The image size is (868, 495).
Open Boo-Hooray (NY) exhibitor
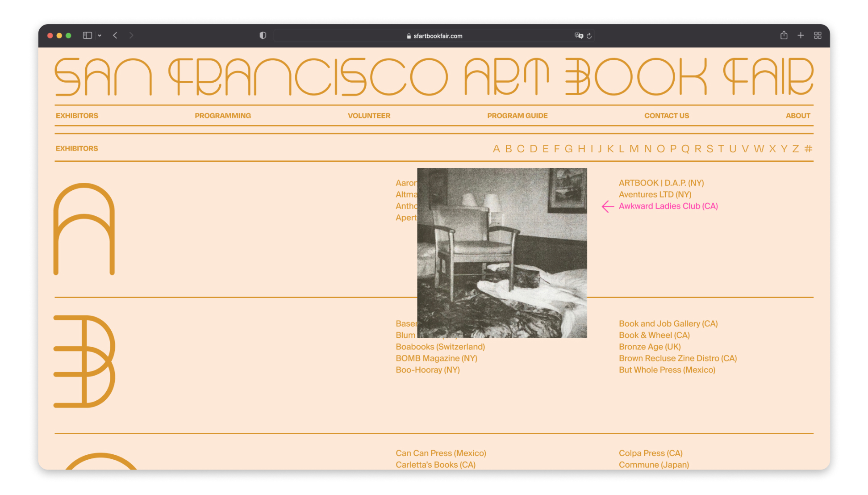point(428,370)
